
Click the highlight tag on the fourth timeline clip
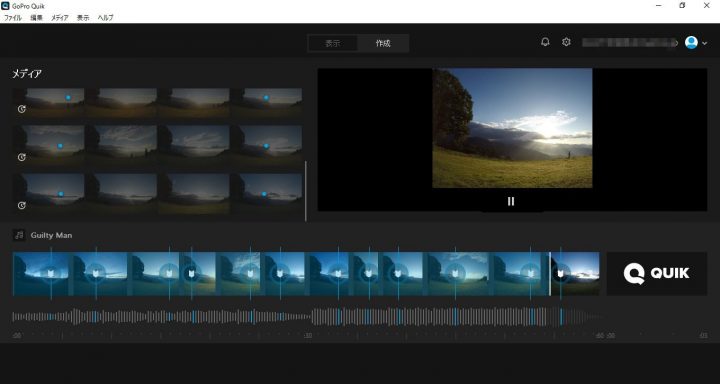(191, 274)
